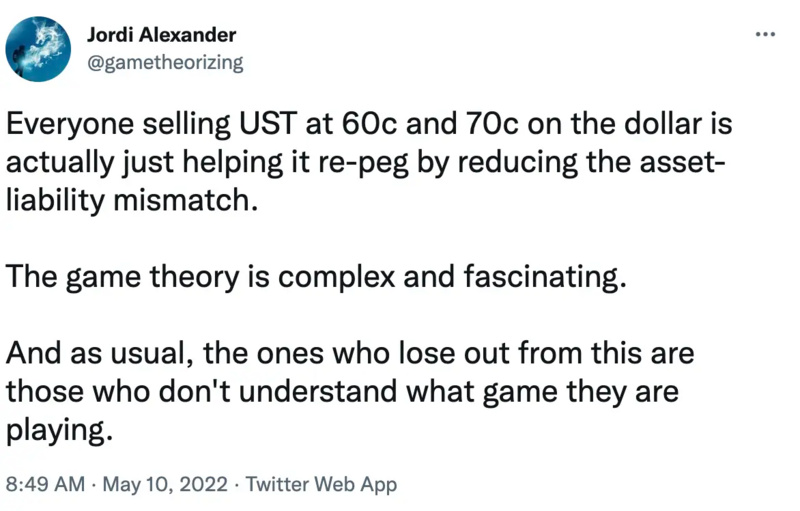The width and height of the screenshot is (800, 511).
Task: Click the line starting "And as usual"
Action: click(350, 353)
